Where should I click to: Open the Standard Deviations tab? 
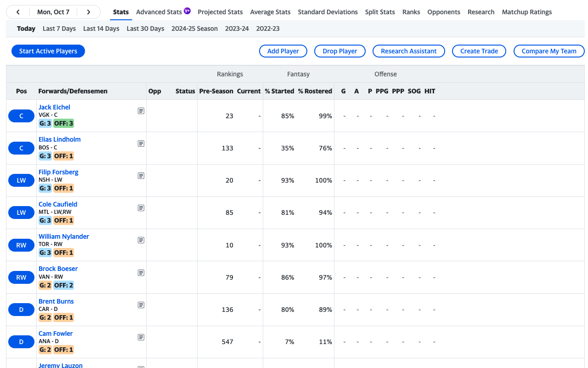point(328,12)
